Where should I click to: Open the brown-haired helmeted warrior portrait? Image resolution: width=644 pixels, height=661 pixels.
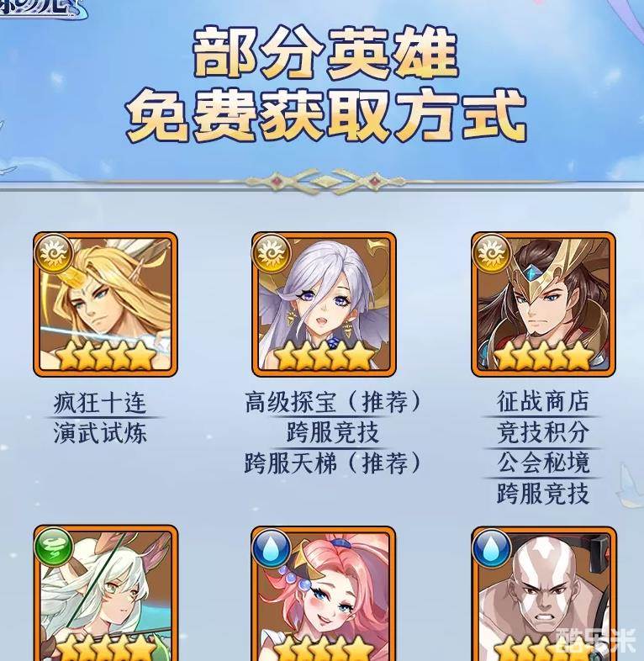click(x=543, y=304)
